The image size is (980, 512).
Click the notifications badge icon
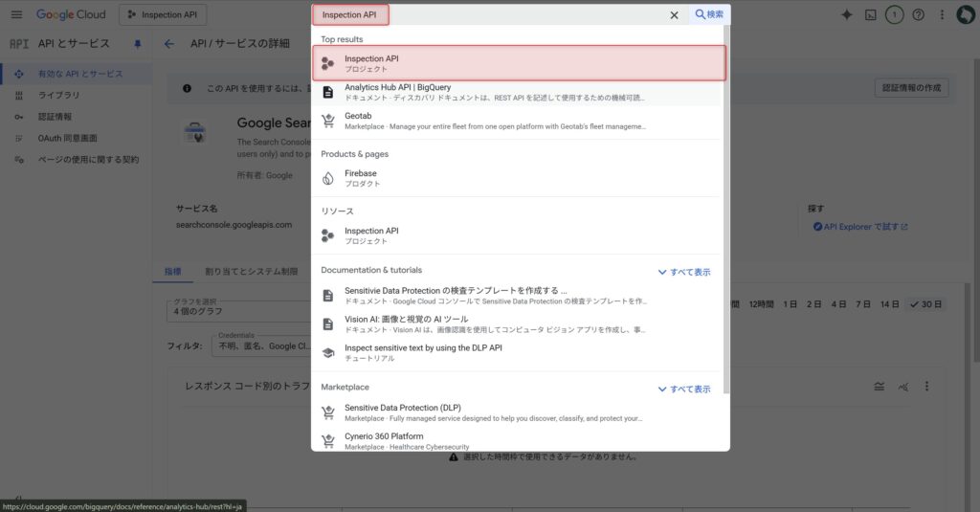(x=895, y=15)
